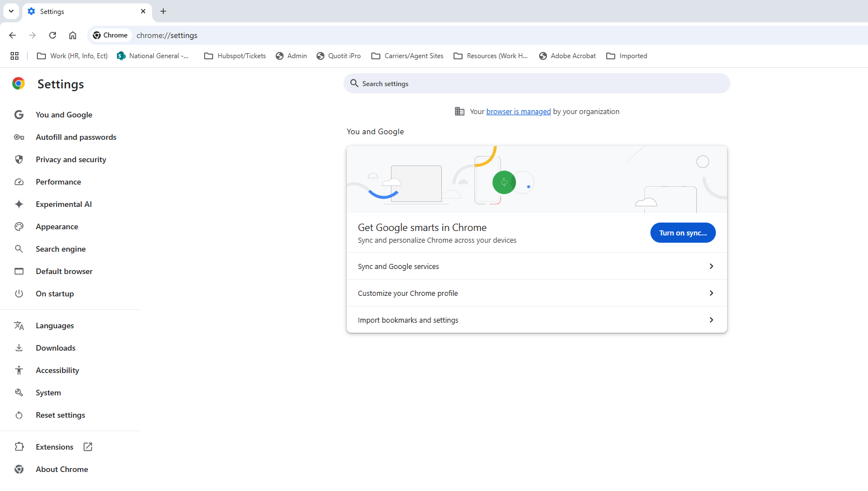Select Appearance in sidebar
The width and height of the screenshot is (868, 491).
[57, 226]
